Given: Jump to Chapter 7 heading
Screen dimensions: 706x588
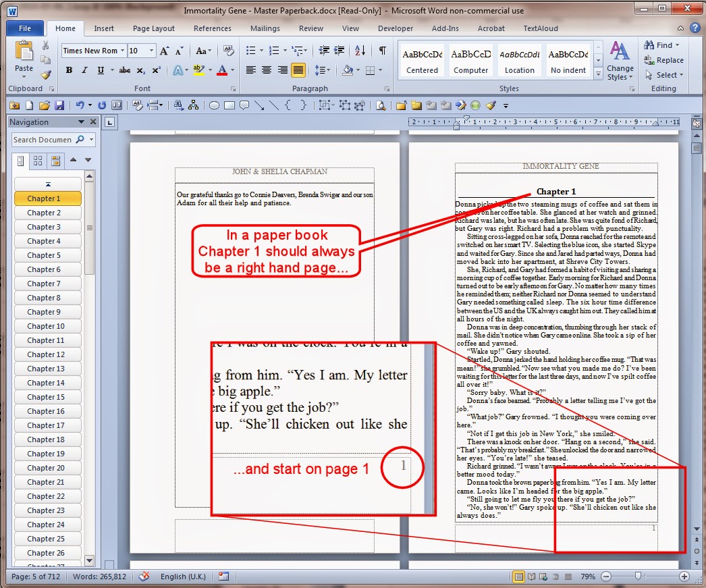Looking at the screenshot, I should (x=48, y=284).
